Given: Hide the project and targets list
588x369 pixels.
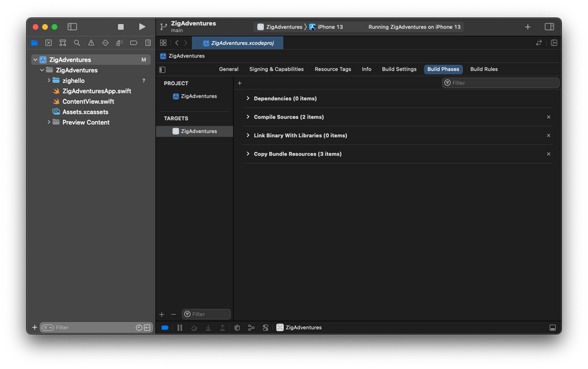Looking at the screenshot, I should [162, 70].
